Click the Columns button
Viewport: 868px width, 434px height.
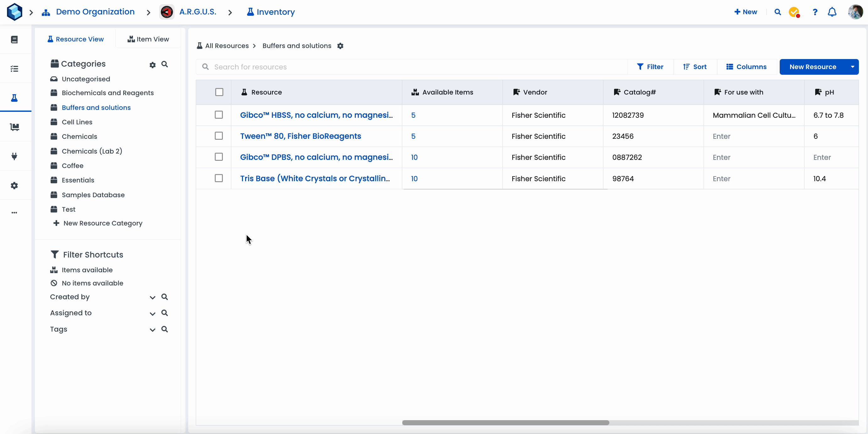pos(746,67)
